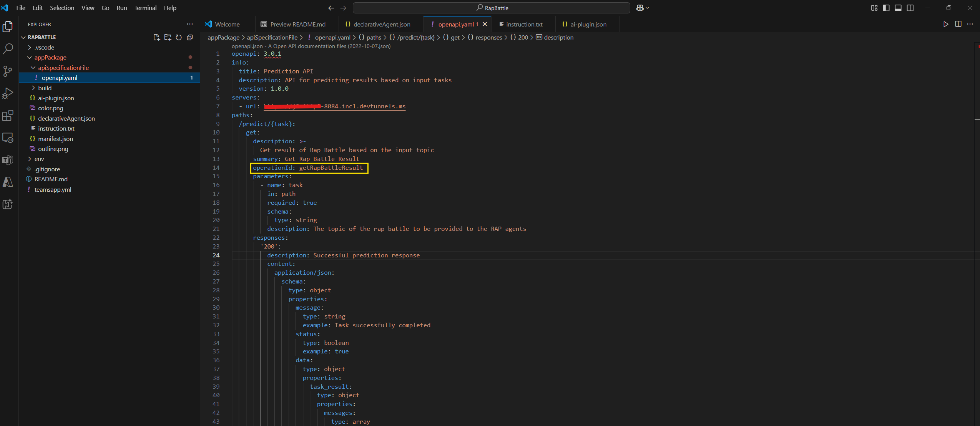The width and height of the screenshot is (980, 426).
Task: Open .gitignore in the explorer
Action: (x=110, y=169)
